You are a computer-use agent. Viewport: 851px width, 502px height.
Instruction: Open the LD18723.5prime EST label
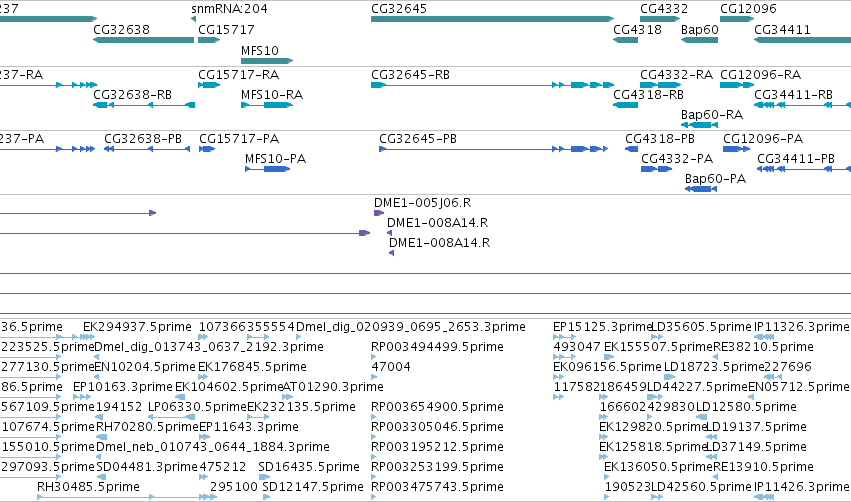coord(714,366)
